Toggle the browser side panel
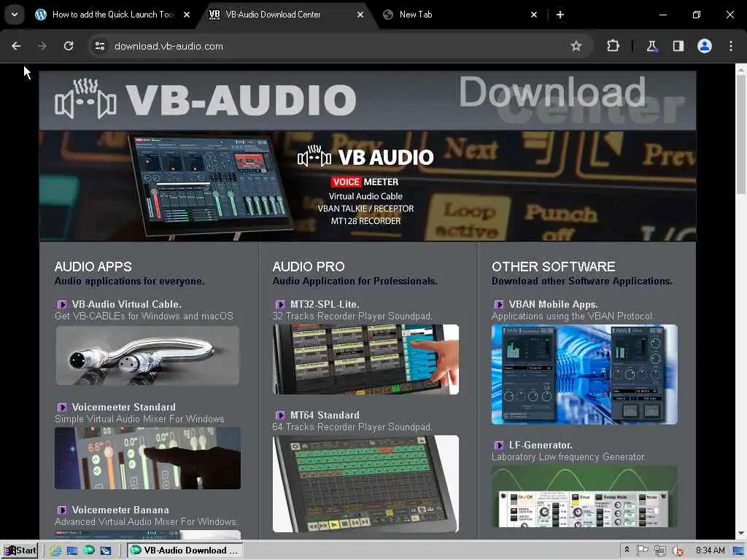Screen dimensions: 747x560 tap(678, 46)
